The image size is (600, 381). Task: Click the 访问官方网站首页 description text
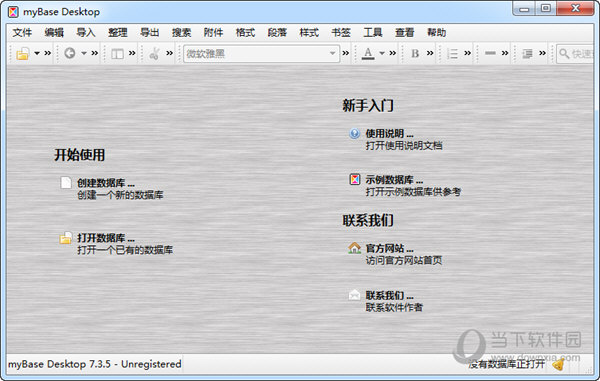click(x=404, y=261)
